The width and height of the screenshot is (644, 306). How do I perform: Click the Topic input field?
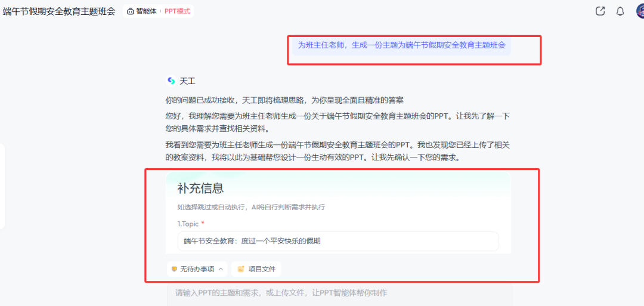[338, 241]
